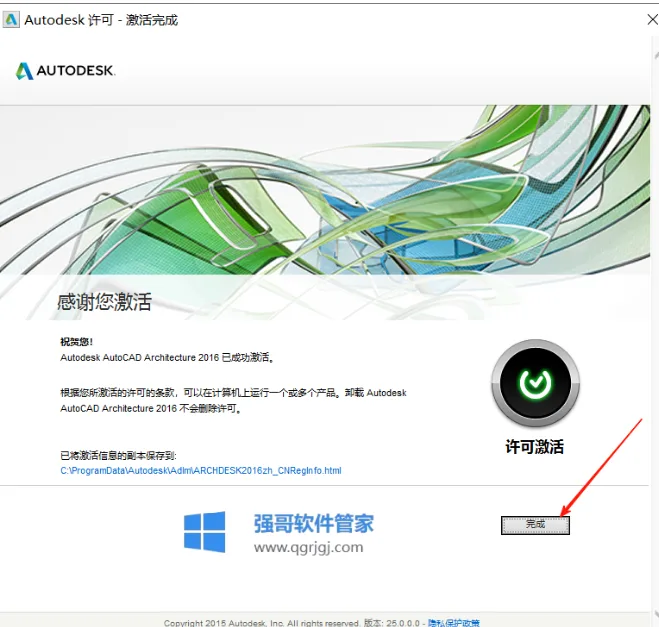Click the green activation checkmark icon
This screenshot has height=627, width=659.
pos(535,383)
